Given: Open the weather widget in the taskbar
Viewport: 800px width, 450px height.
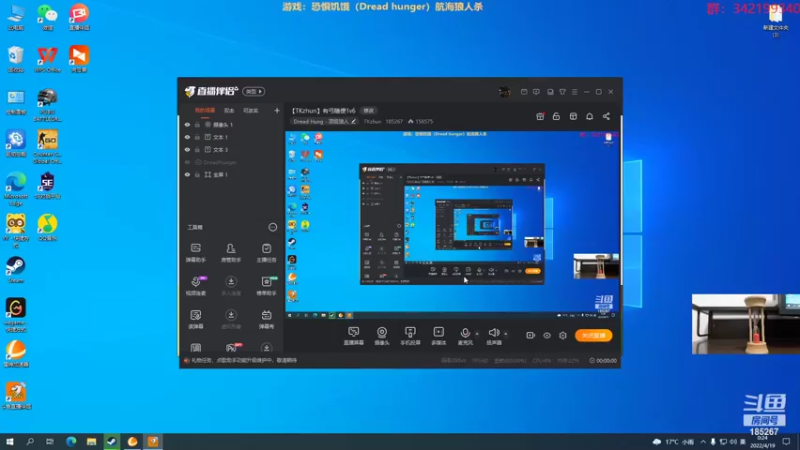Looking at the screenshot, I should 673,441.
